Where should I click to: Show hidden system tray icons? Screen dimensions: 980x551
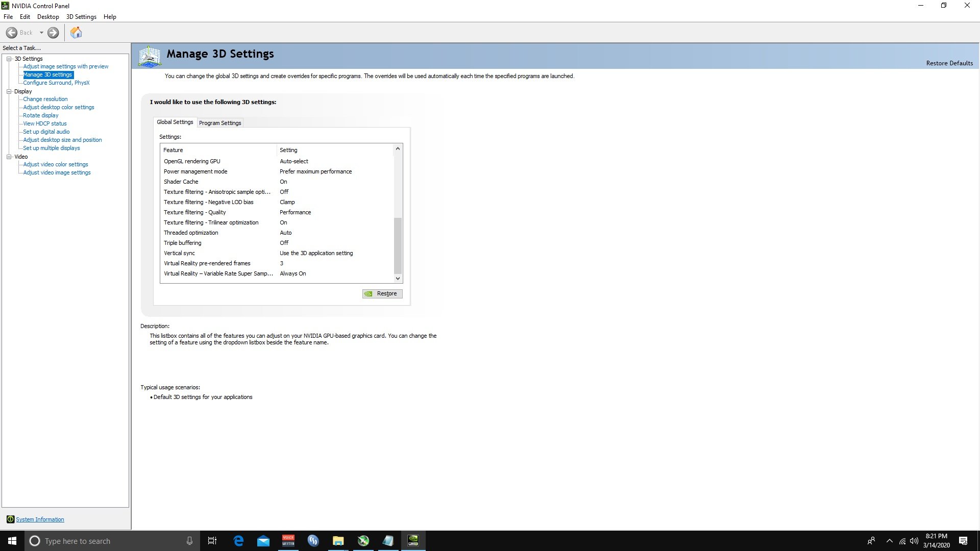[890, 541]
